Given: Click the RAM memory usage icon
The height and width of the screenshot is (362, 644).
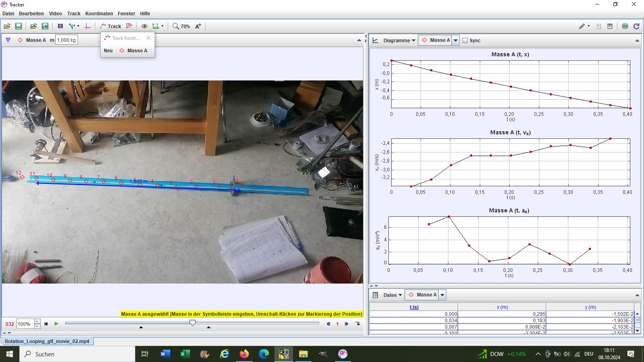Looking at the screenshot, I should 625,26.
